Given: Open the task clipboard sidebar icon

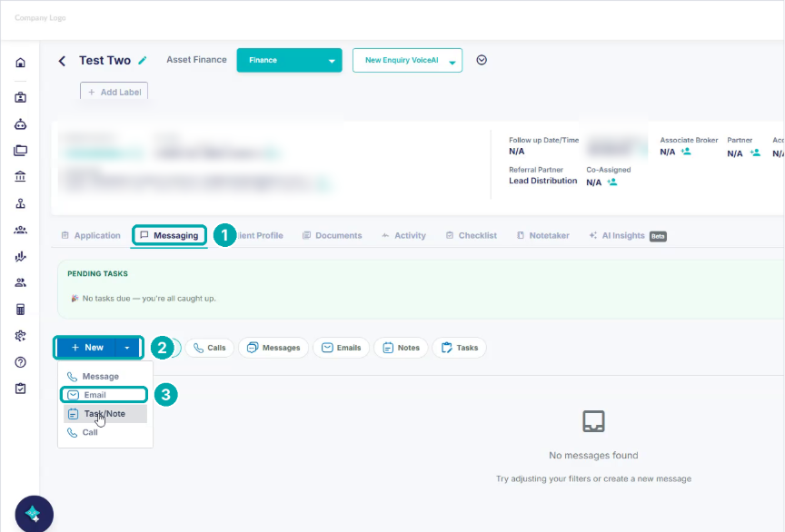Looking at the screenshot, I should coord(21,389).
